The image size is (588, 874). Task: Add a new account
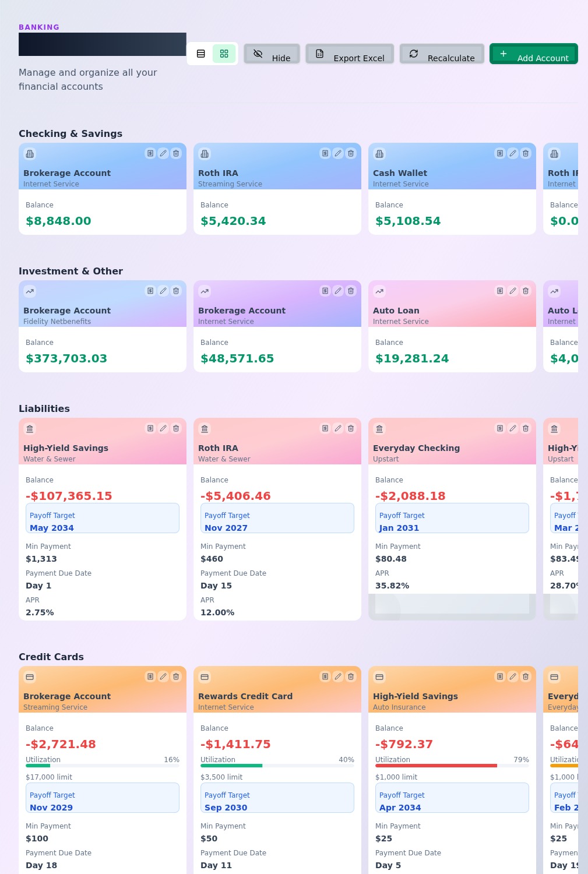coord(534,54)
